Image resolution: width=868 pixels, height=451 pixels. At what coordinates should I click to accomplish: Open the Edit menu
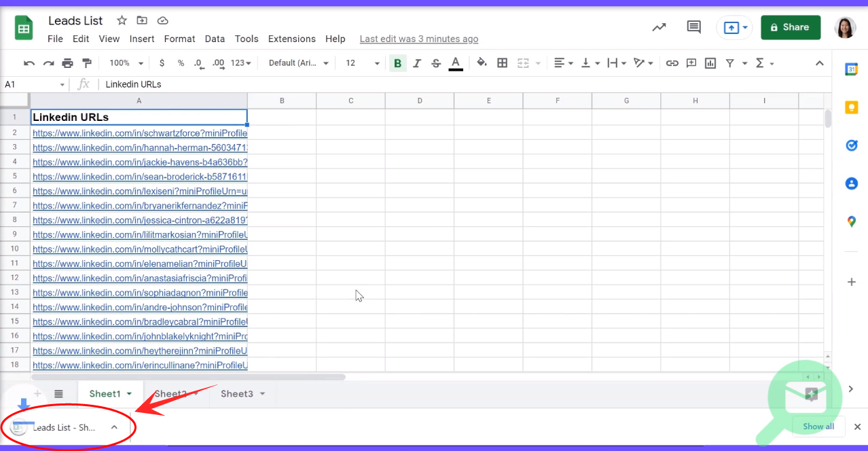tap(81, 39)
